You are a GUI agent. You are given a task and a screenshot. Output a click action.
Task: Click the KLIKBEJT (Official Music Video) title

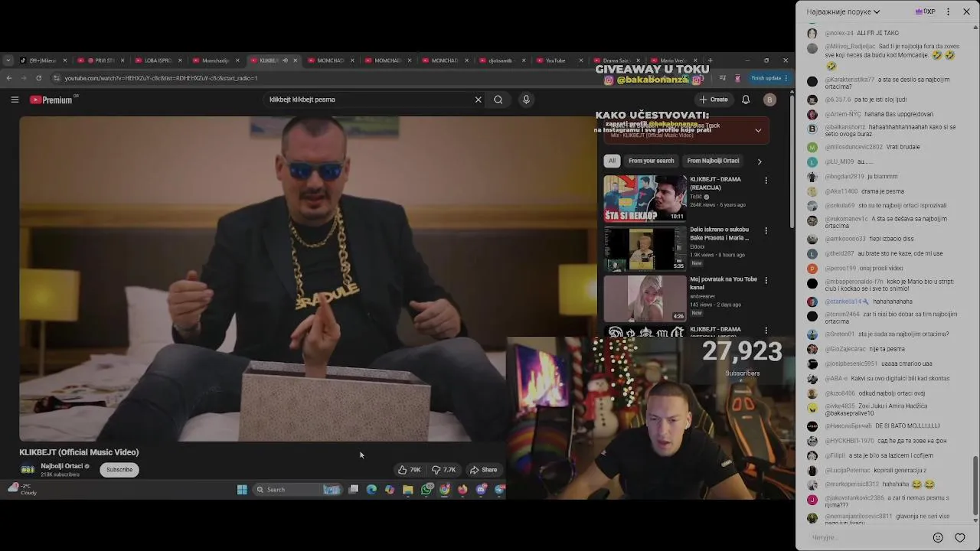[79, 452]
